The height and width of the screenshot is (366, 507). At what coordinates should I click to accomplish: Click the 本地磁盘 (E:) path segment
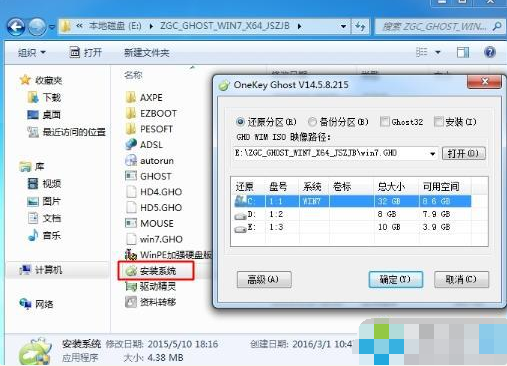(115, 26)
